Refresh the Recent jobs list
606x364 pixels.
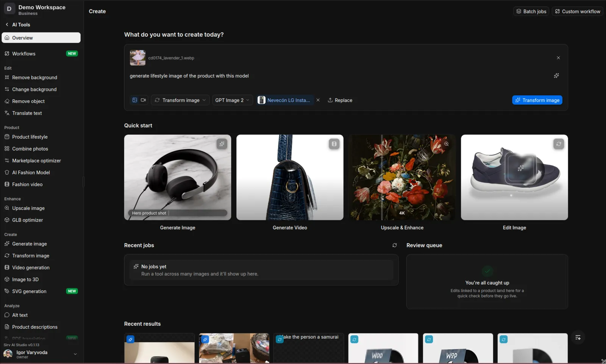[x=395, y=245]
